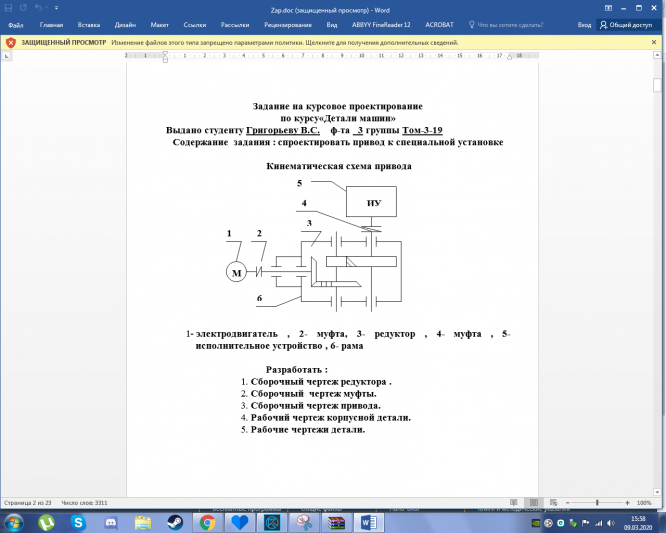Click the tab stop selector in the ruler corner
The width and height of the screenshot is (666, 533).
coord(6,56)
